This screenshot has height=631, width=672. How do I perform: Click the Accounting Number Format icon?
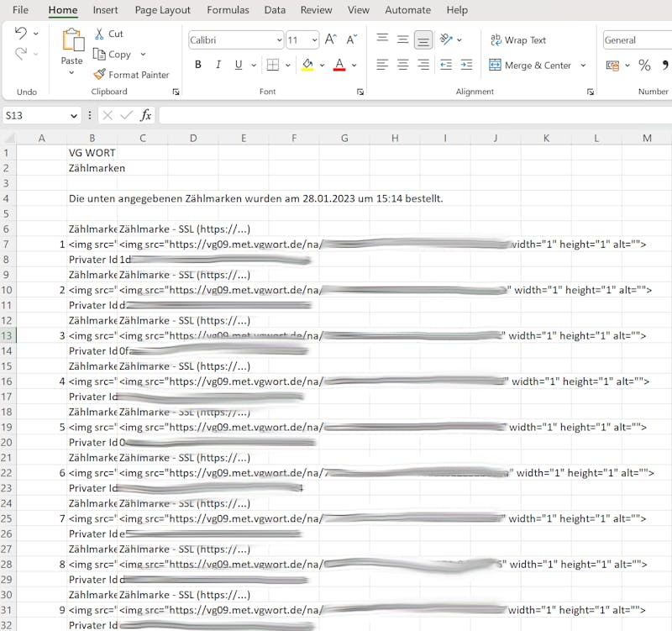612,66
